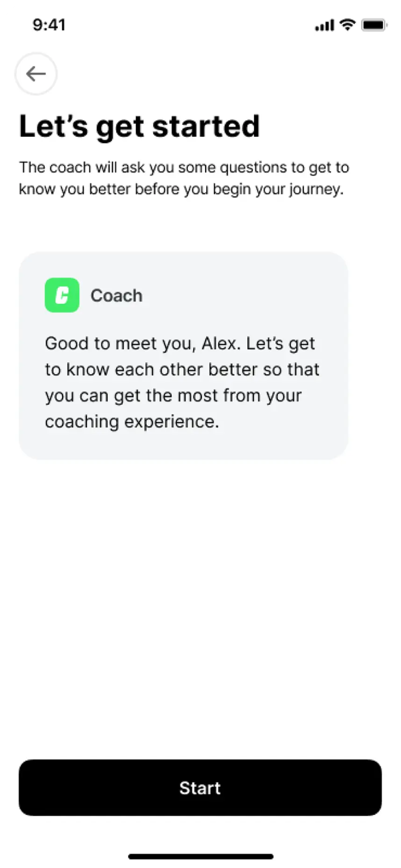Tap the battery indicator icon
401x868 pixels.
pos(374,25)
